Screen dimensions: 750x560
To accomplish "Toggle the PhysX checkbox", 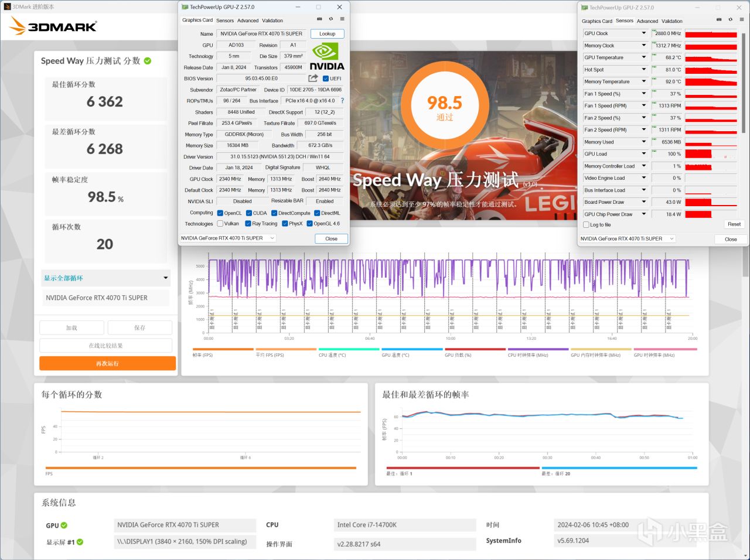I will tap(285, 224).
